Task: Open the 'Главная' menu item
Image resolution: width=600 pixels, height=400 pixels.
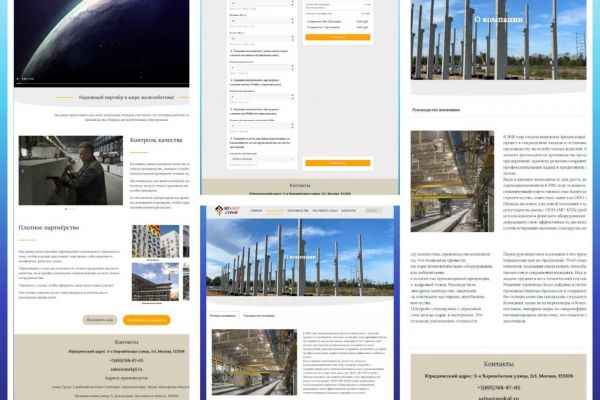Action: [256, 211]
